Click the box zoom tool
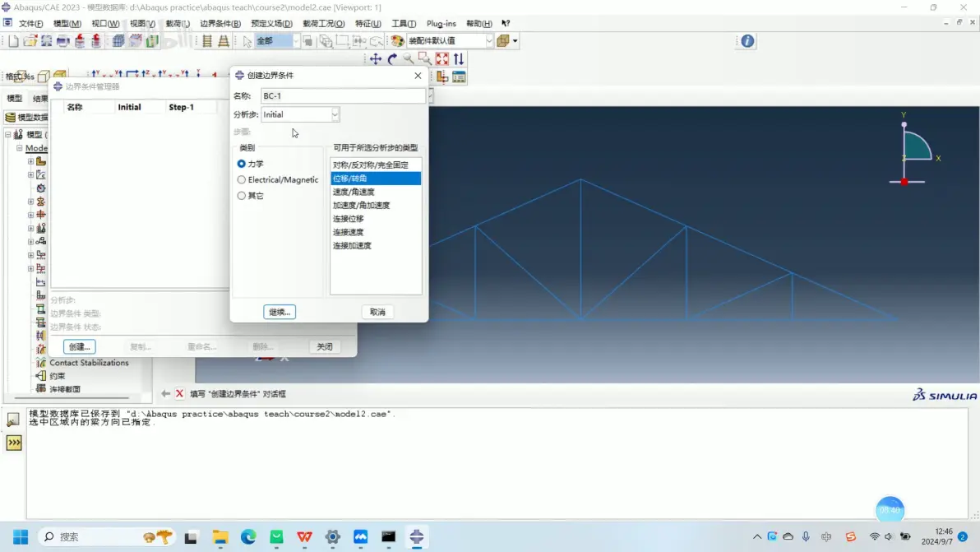This screenshot has height=552, width=980. coord(425,58)
